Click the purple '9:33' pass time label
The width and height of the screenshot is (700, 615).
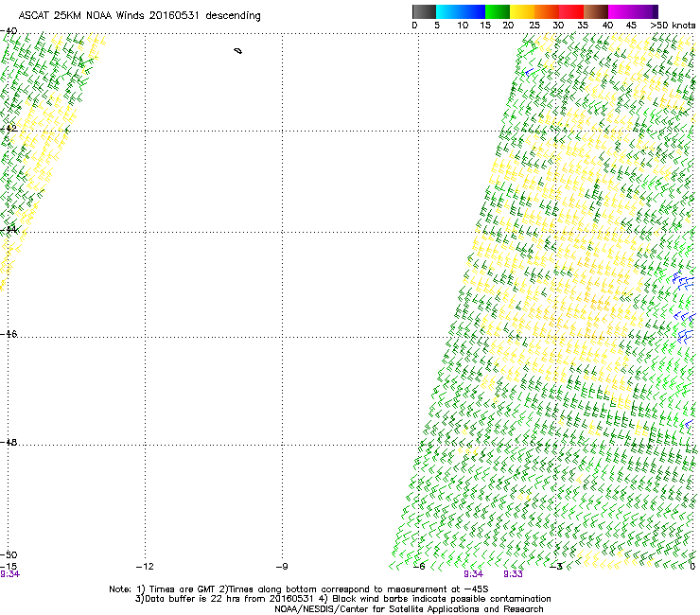click(x=513, y=574)
